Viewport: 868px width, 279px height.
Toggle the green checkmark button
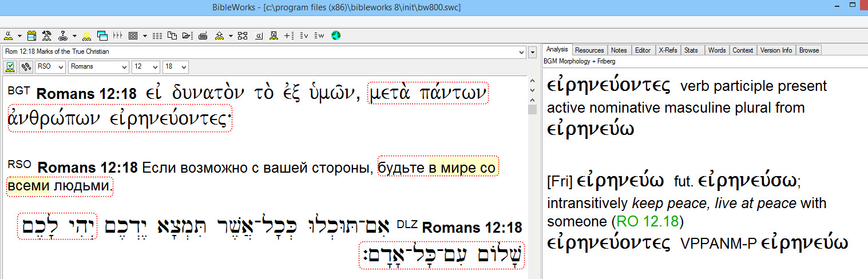click(x=10, y=67)
